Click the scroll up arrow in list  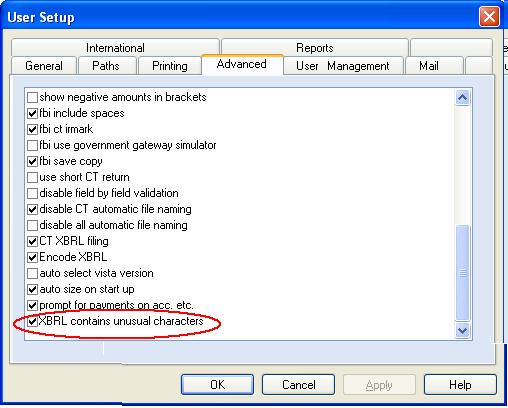click(462, 98)
